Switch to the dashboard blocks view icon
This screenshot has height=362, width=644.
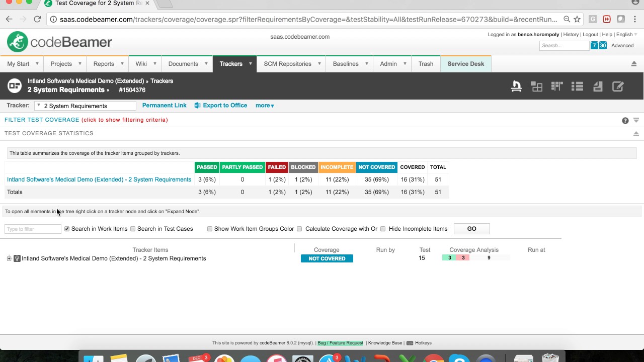[x=537, y=86]
